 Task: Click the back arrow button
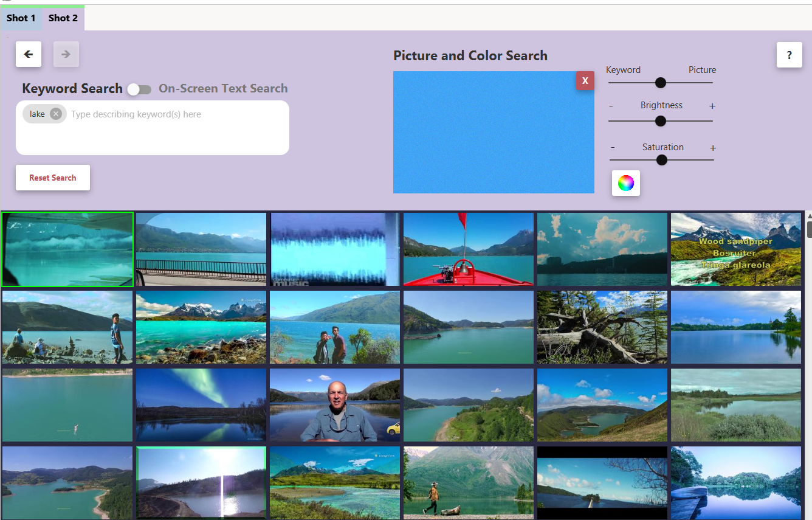tap(29, 54)
